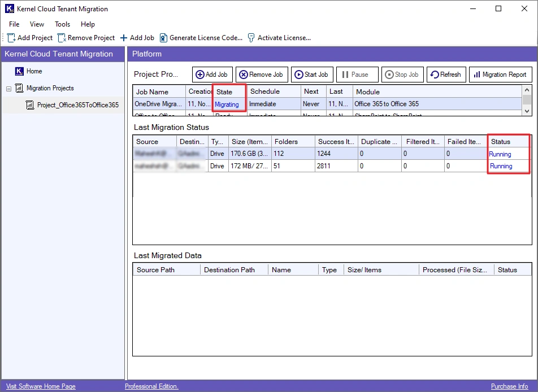Collapse the Migration Projects tree node
Viewport: 538px width, 392px height.
[9, 89]
